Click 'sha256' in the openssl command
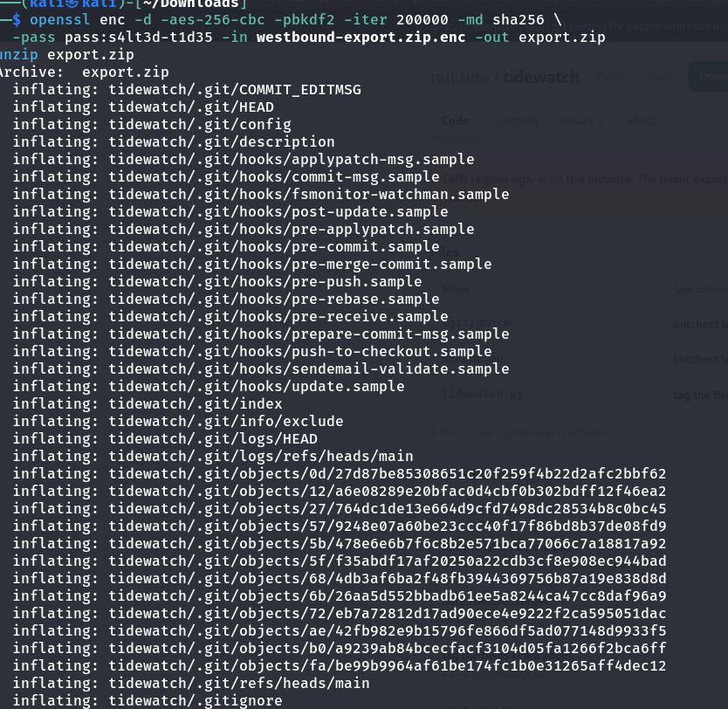This screenshot has width=728, height=709. 519,20
